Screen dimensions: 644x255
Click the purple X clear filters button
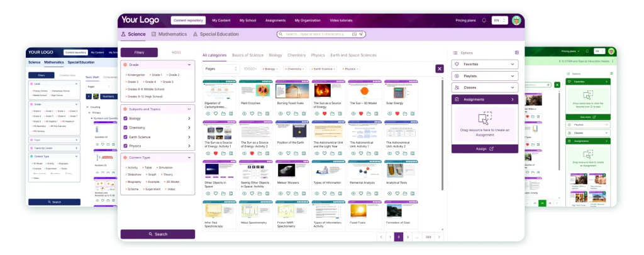[x=440, y=68]
